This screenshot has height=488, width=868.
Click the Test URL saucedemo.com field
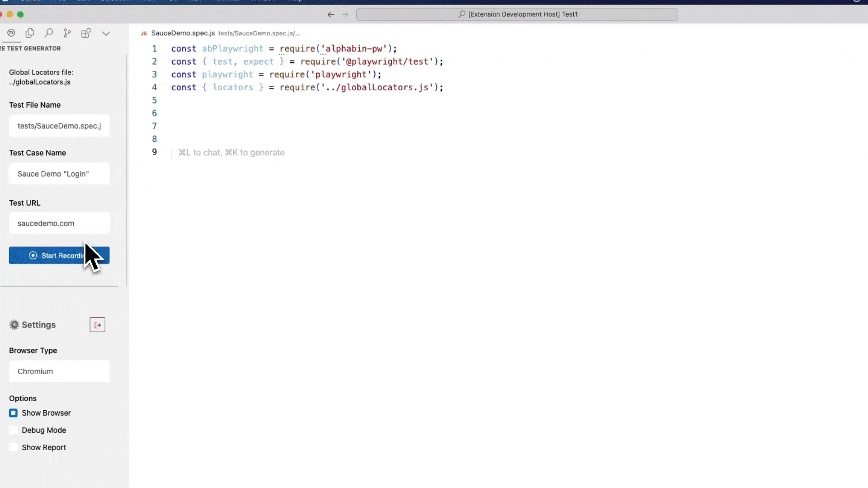59,223
